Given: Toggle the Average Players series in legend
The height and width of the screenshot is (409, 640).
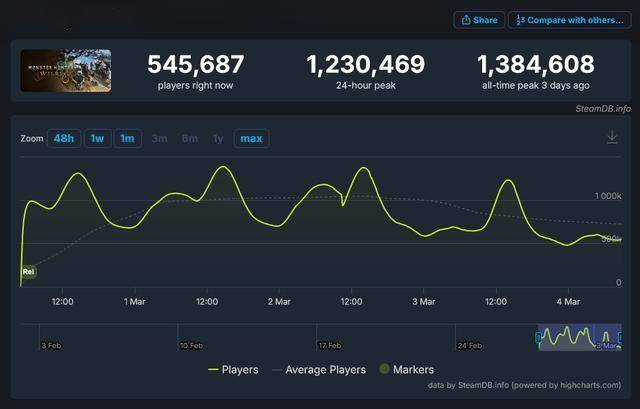Looking at the screenshot, I should 319,370.
